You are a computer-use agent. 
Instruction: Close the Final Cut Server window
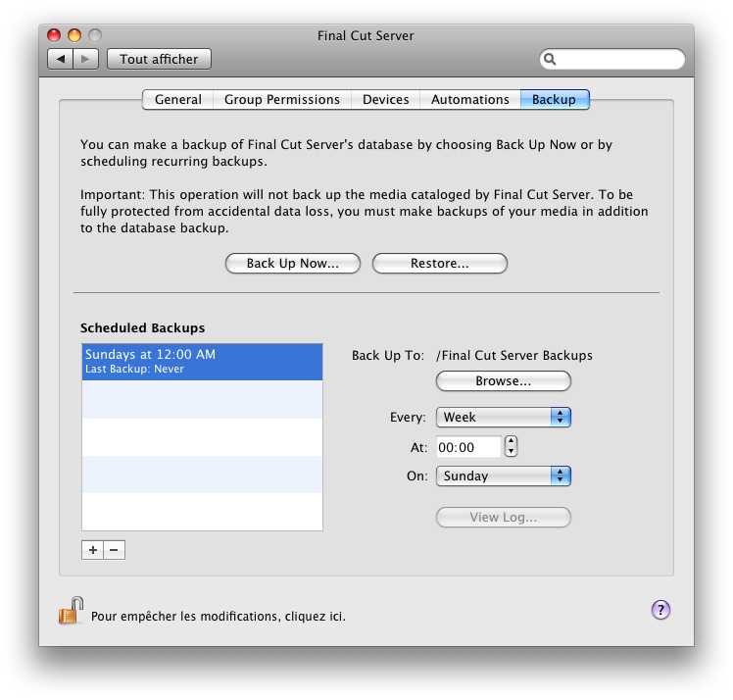pyautogui.click(x=54, y=35)
